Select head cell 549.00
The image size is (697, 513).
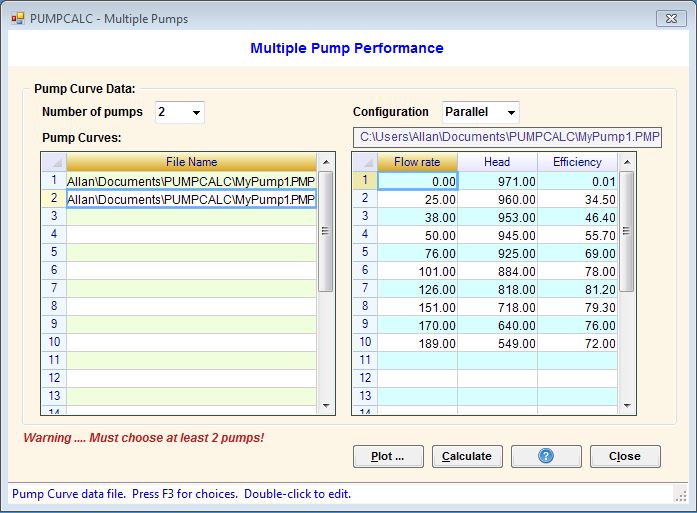tap(497, 343)
